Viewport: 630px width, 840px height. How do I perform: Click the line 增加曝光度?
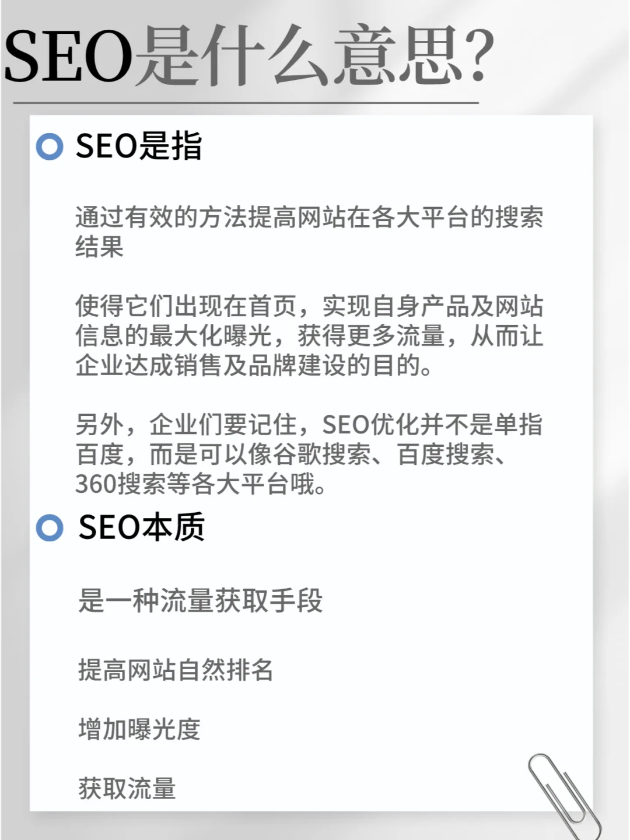pyautogui.click(x=139, y=729)
